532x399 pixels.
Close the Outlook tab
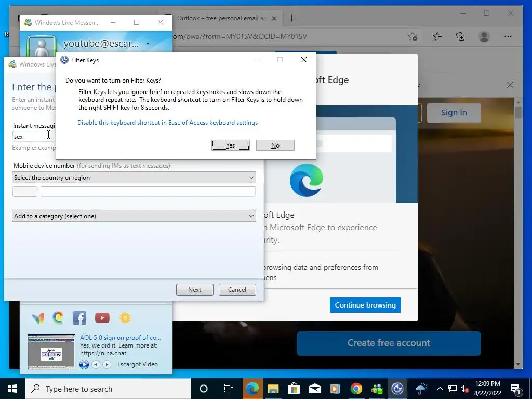(x=274, y=18)
